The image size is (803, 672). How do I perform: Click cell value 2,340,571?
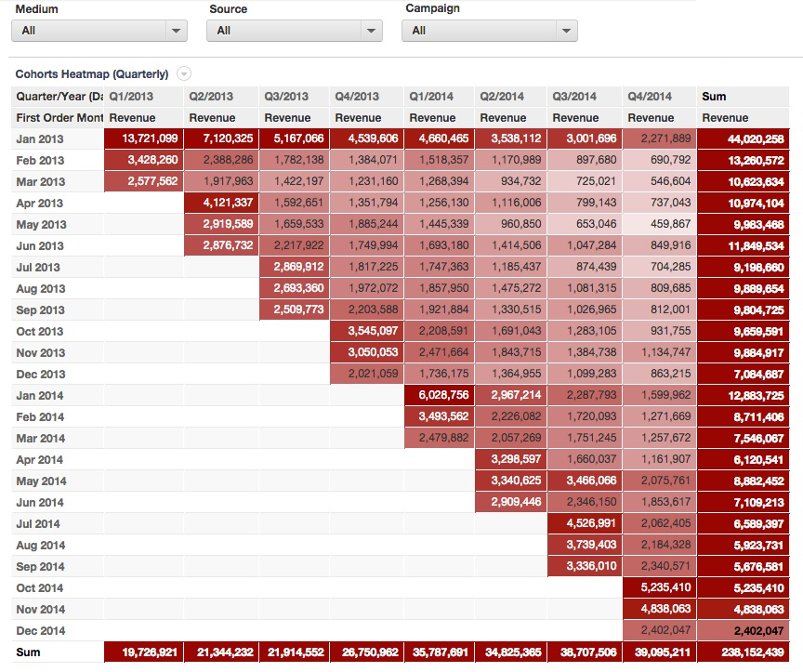click(660, 566)
